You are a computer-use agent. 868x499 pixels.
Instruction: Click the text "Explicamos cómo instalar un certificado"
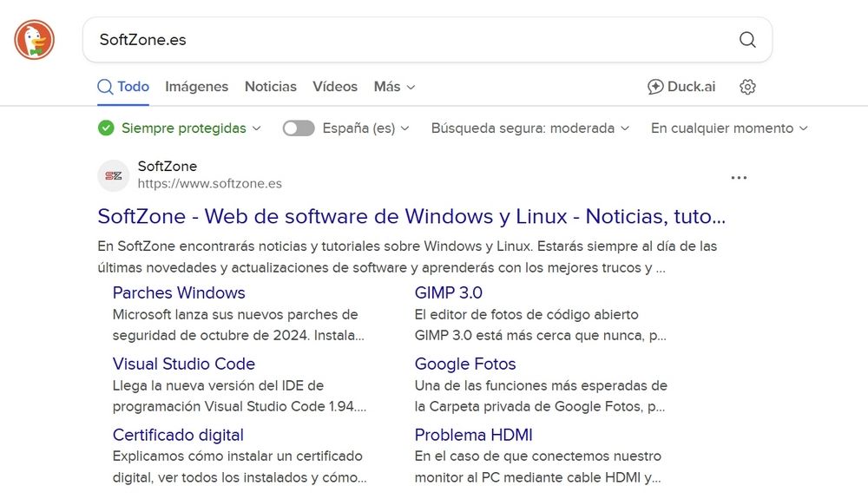pos(238,456)
